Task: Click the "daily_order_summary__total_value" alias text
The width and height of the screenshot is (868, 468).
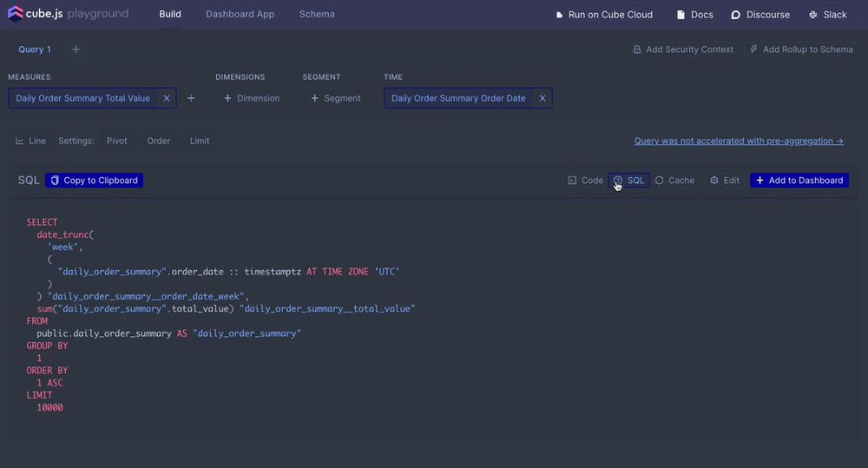Action: coord(327,308)
